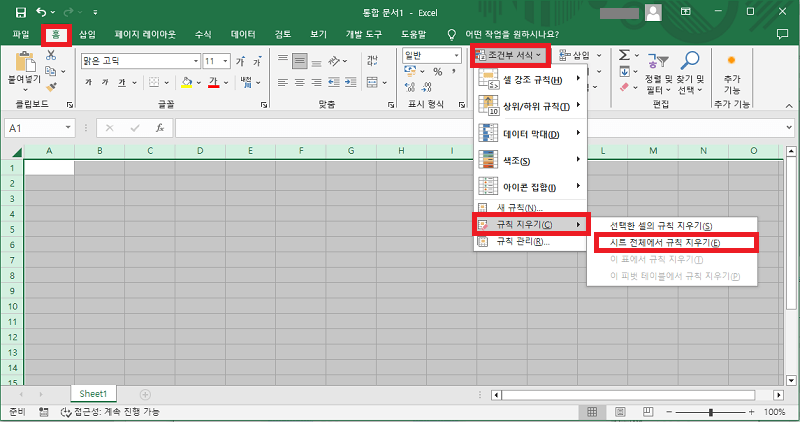
Task: Switch to Page Layout view
Action: coord(620,411)
